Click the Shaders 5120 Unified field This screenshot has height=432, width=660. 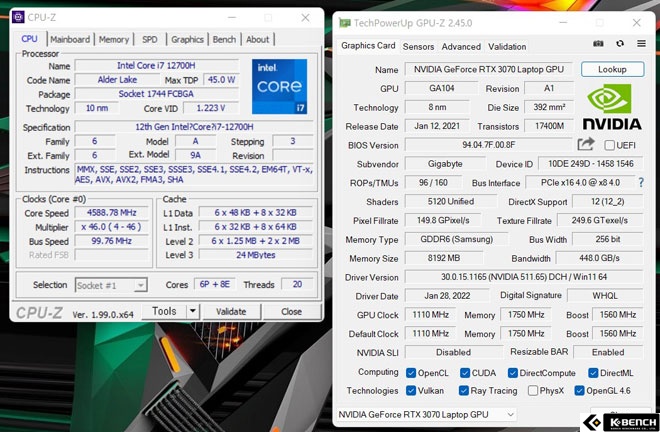[x=451, y=202]
